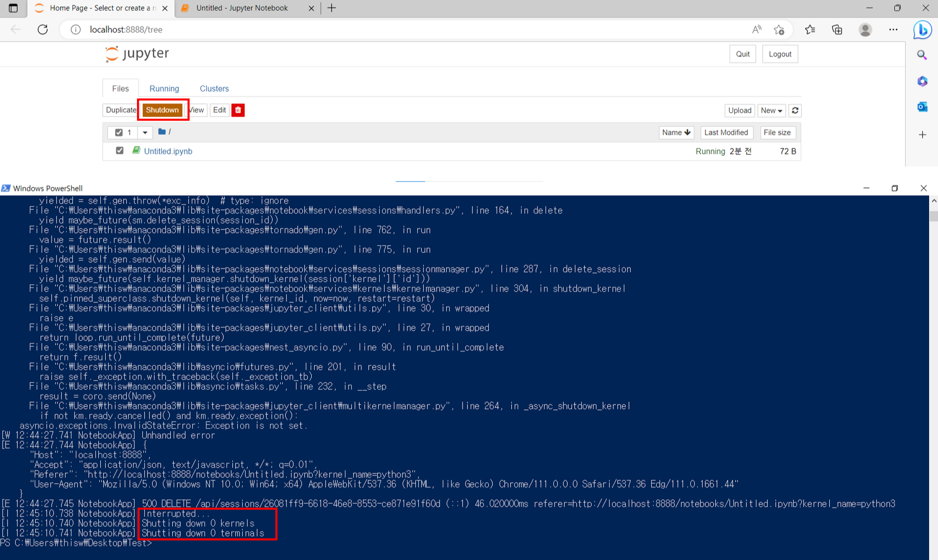Viewport: 938px width, 560px height.
Task: Open Outlook in the sidebar
Action: [x=922, y=107]
